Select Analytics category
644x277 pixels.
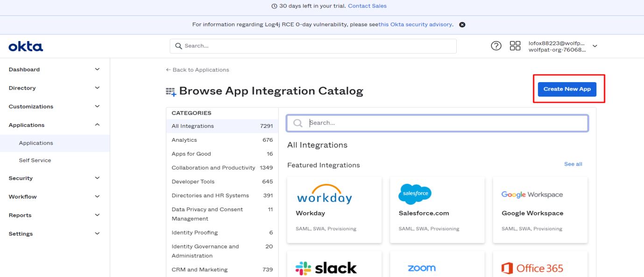(222, 140)
